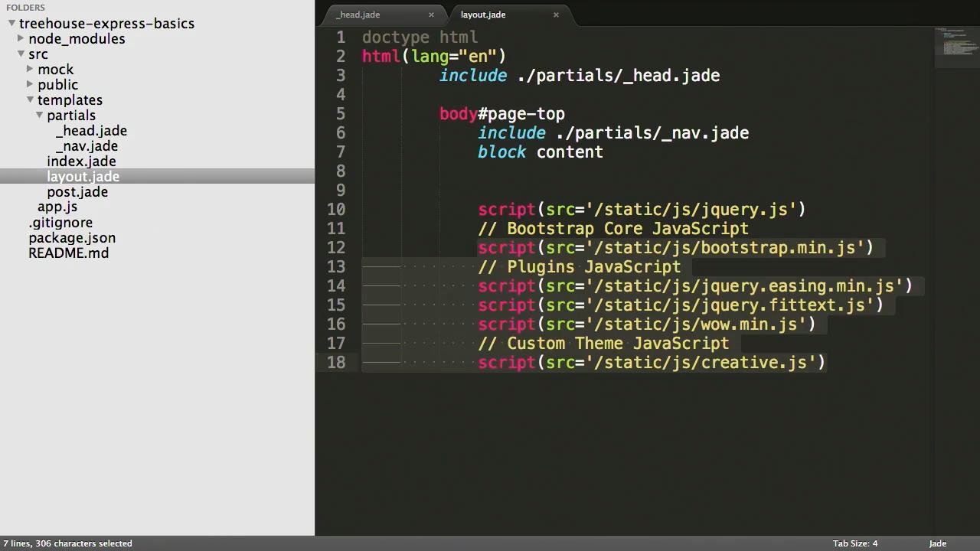Open the .gitignore file
Screen dimensions: 980x551
60,223
